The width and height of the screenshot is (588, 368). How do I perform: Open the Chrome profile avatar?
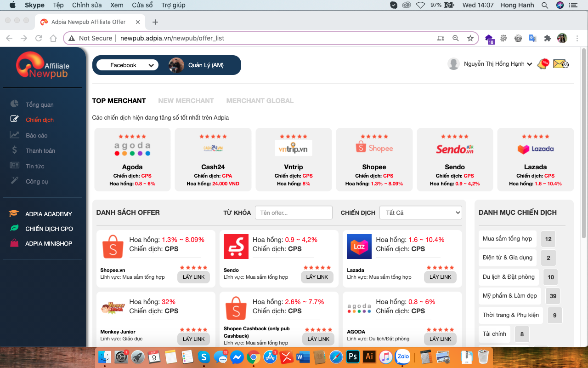[562, 38]
